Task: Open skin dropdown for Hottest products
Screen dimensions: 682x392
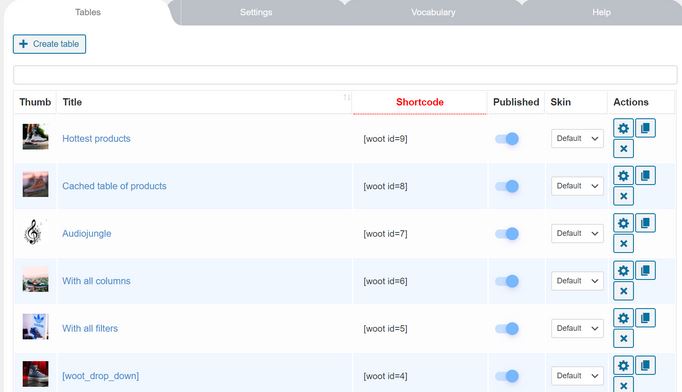Action: click(577, 138)
